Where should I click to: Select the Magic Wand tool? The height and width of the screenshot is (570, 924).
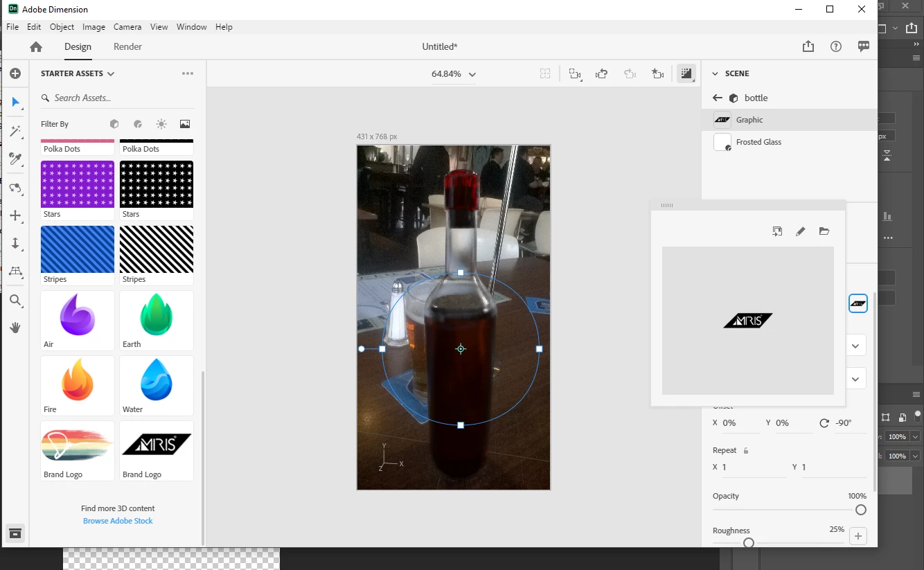coord(16,131)
